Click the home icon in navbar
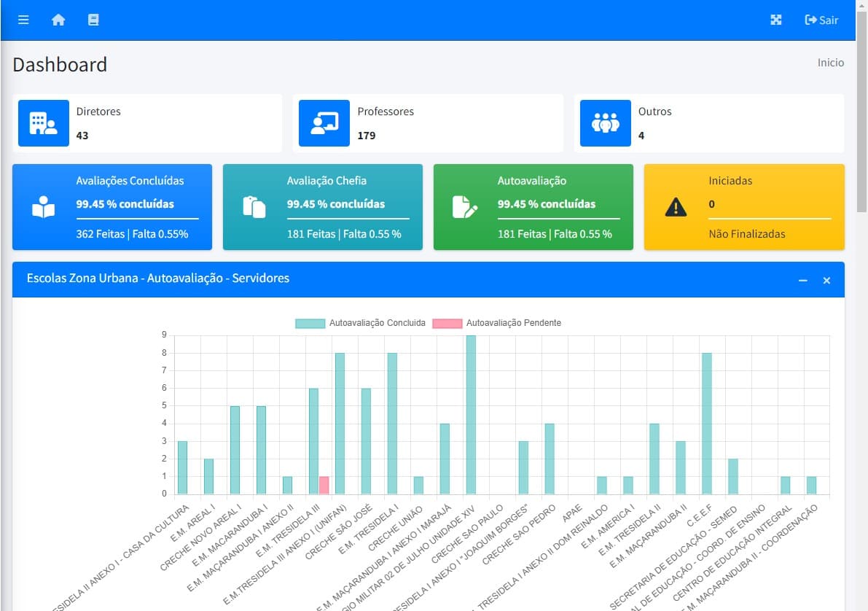This screenshot has width=868, height=611. click(x=58, y=20)
